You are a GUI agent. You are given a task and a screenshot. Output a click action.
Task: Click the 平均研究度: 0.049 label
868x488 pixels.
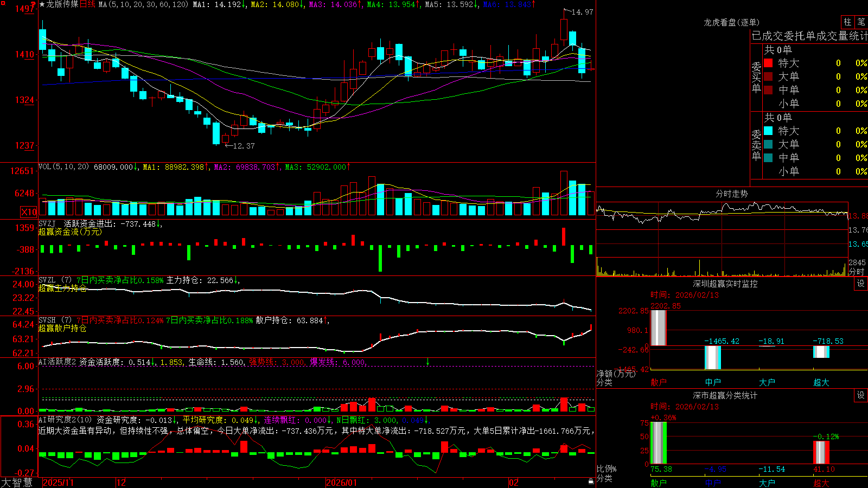218,420
